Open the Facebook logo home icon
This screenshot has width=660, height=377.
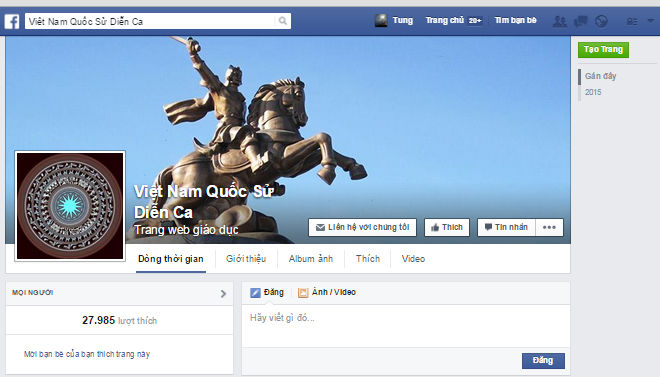tap(12, 21)
